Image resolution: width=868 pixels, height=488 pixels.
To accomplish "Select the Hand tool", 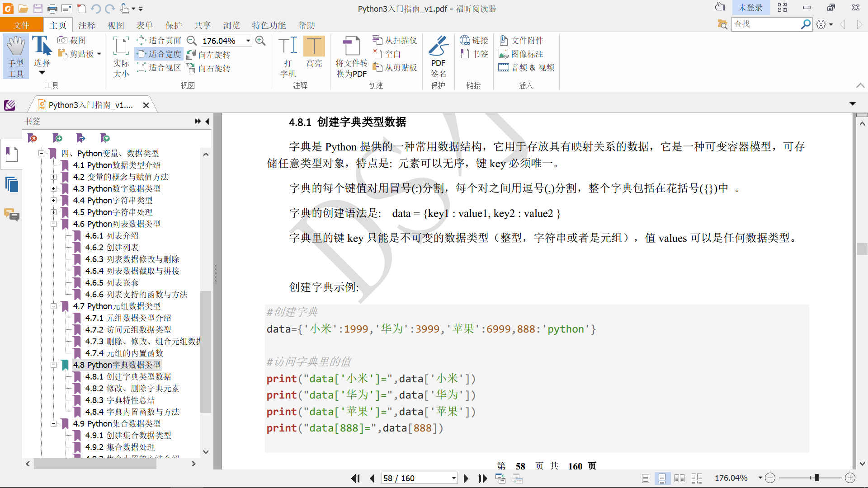I will point(16,56).
